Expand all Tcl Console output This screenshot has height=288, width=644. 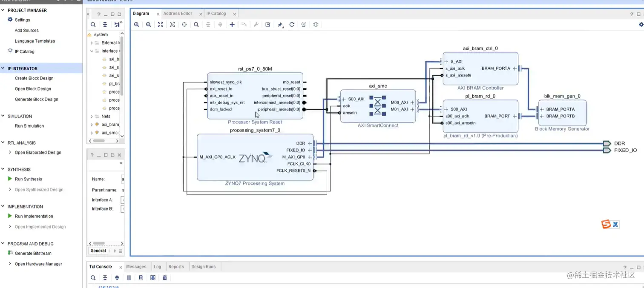117,278
